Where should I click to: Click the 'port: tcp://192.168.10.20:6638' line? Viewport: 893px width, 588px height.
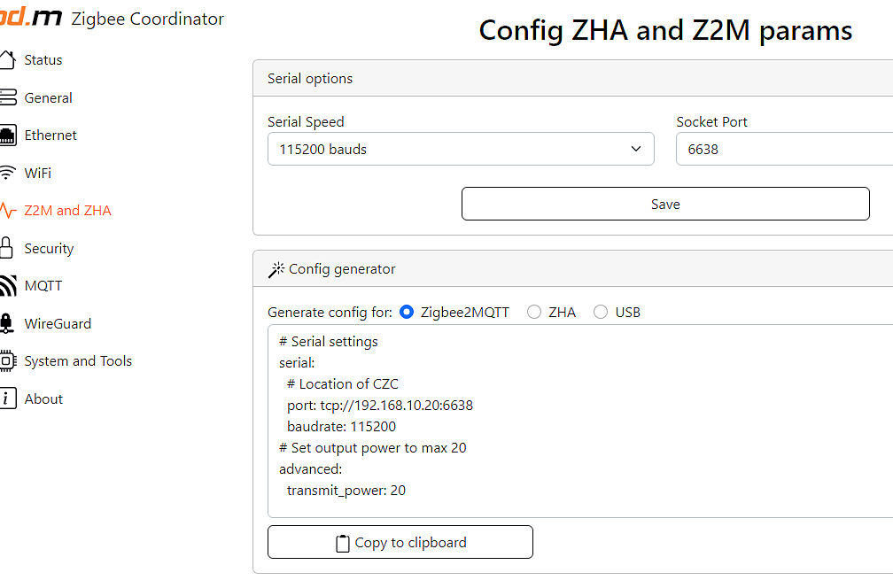(x=380, y=406)
